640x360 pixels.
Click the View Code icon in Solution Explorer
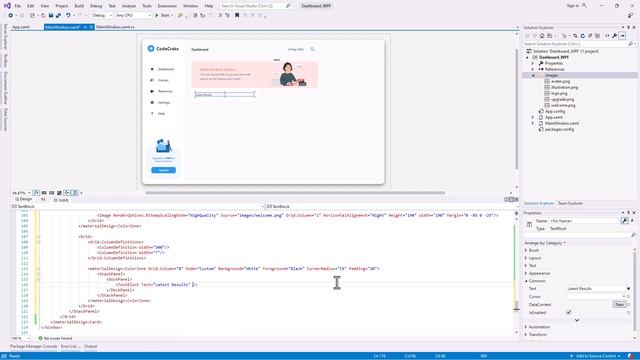pos(607,36)
